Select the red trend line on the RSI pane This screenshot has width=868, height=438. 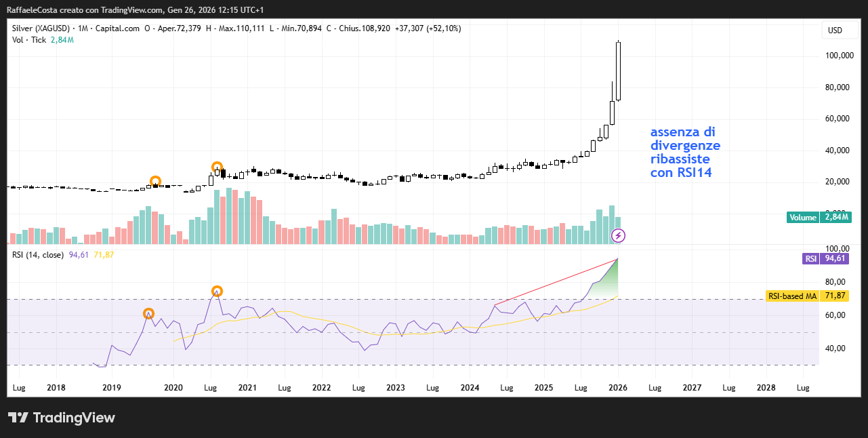556,282
